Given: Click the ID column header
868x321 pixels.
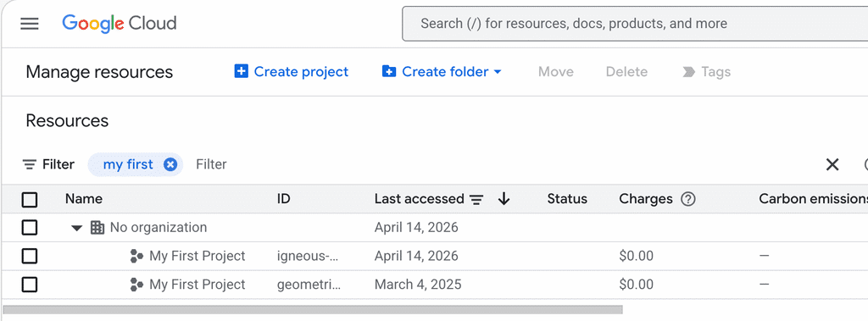Looking at the screenshot, I should coord(283,199).
